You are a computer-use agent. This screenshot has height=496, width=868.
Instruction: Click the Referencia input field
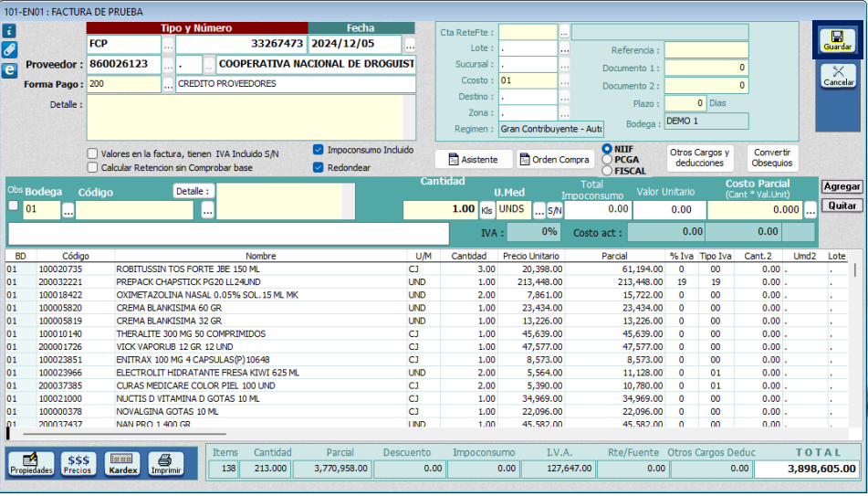(706, 50)
